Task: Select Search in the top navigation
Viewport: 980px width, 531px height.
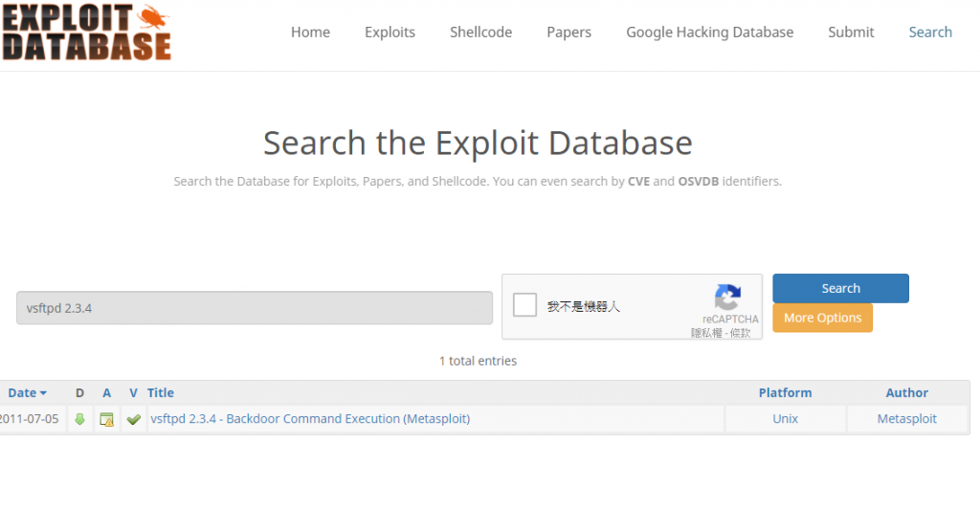Action: pyautogui.click(x=930, y=32)
